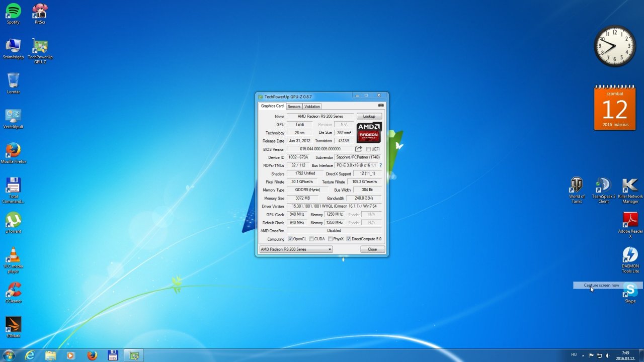Select the PrtScr desktop icon
Viewport: 644px width, 362px height.
(40, 14)
